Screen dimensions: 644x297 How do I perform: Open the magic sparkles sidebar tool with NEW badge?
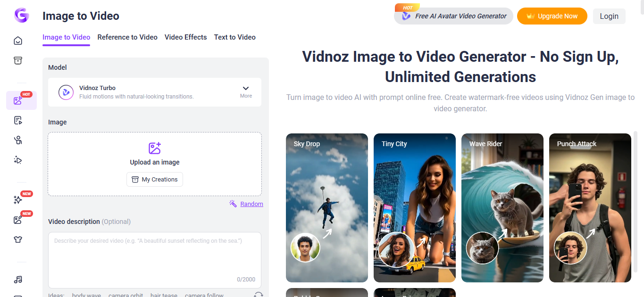pyautogui.click(x=18, y=200)
